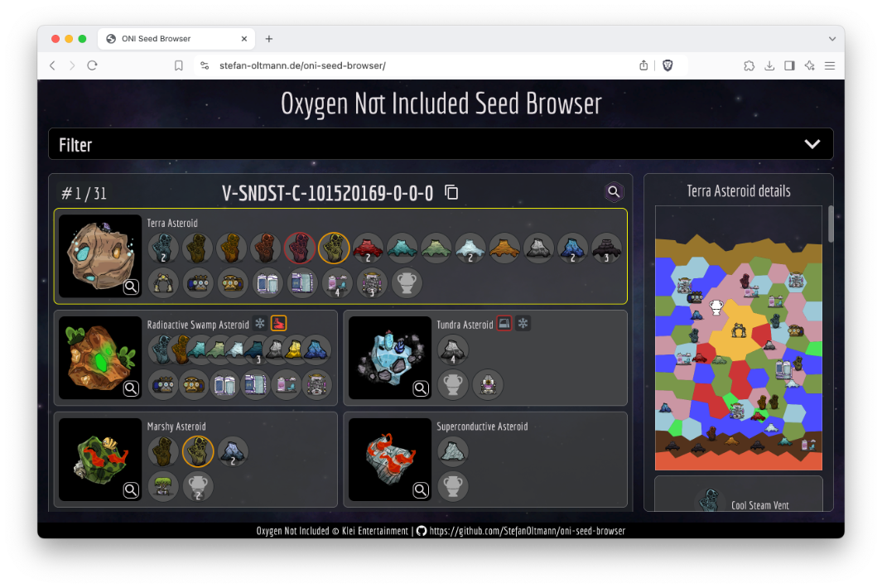The height and width of the screenshot is (588, 882).
Task: Select the pale green geyser on Terra Asteroid
Action: tap(436, 248)
